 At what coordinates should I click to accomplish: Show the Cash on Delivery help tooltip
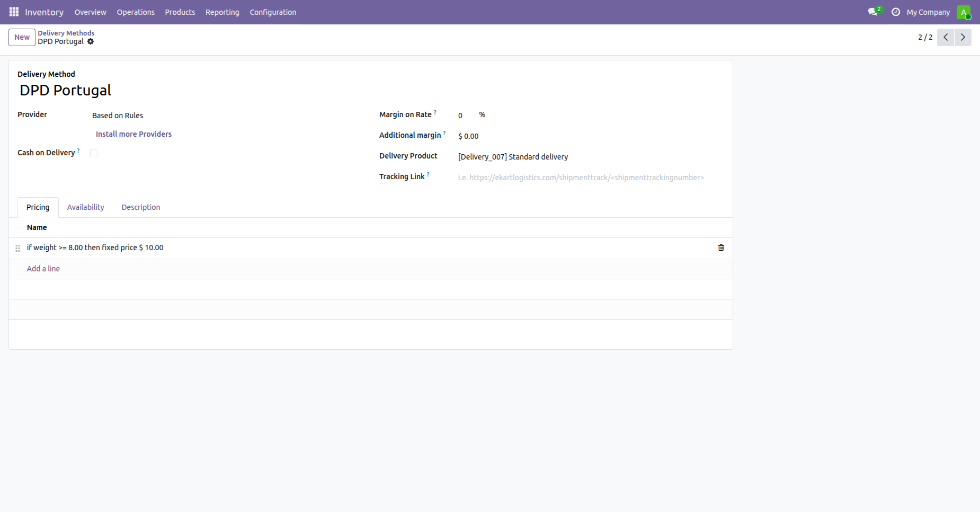pos(78,151)
